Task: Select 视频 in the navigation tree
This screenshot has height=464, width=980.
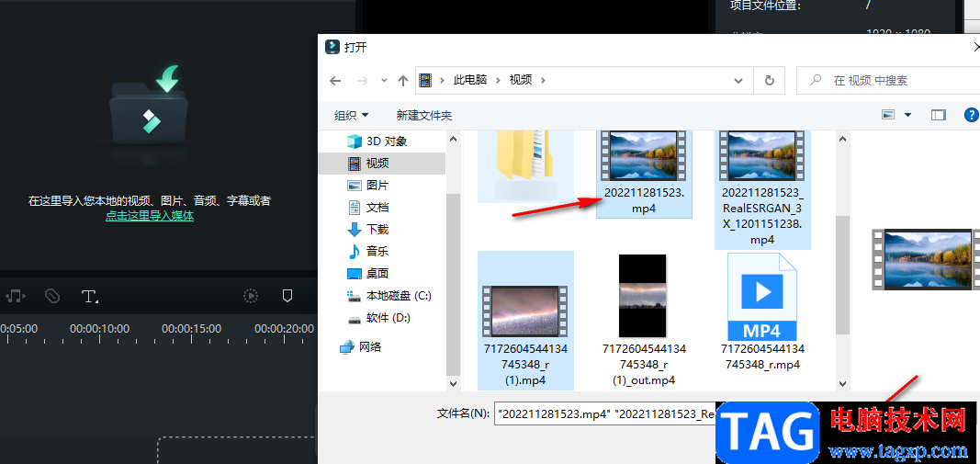Action: point(382,164)
